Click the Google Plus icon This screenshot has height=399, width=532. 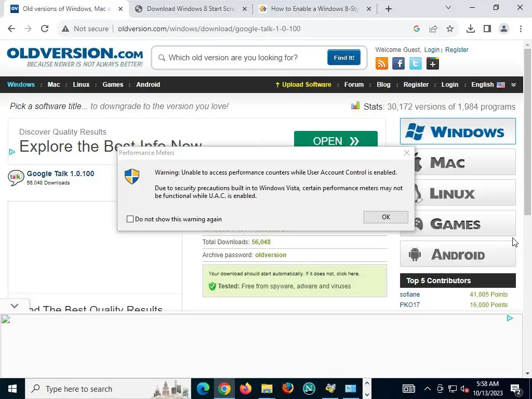point(433,63)
